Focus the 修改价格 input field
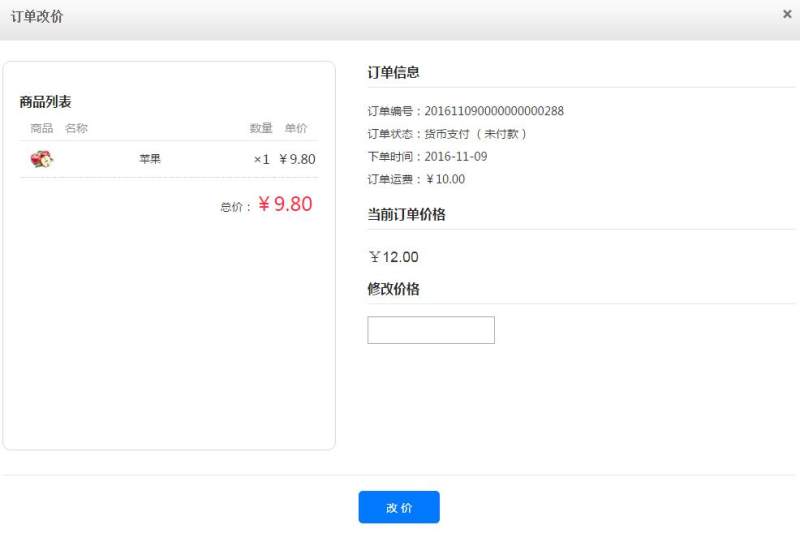 click(x=431, y=330)
